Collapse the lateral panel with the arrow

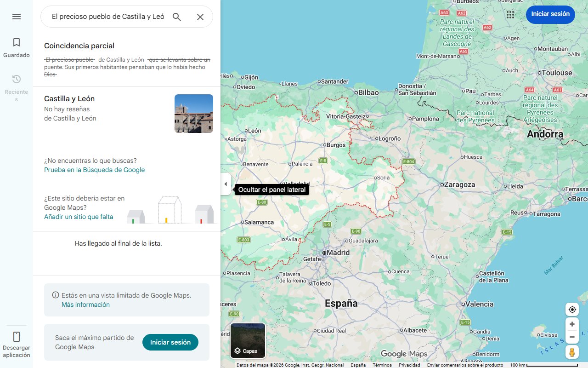pos(226,184)
